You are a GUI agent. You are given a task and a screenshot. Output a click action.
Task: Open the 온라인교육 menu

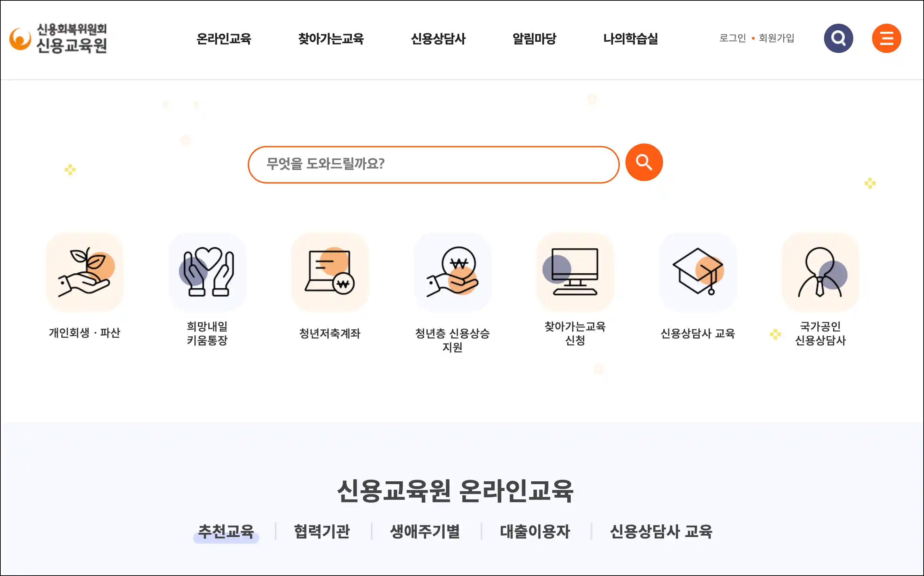coord(224,38)
